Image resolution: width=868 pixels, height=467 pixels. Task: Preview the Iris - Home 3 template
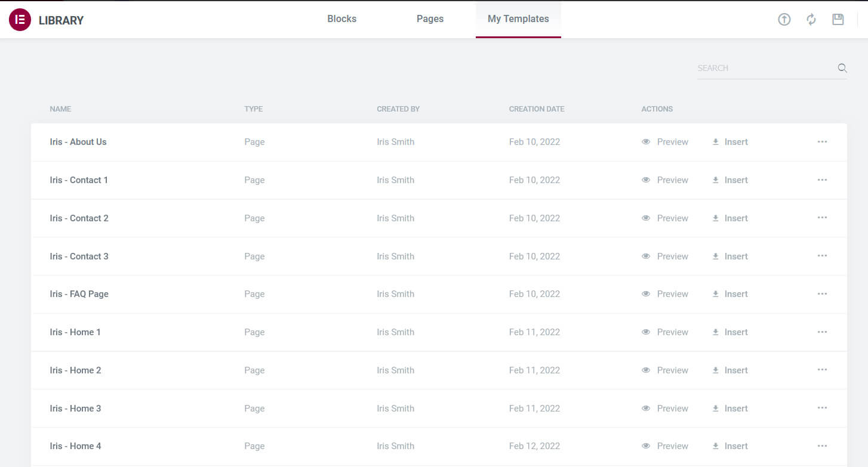pos(665,409)
